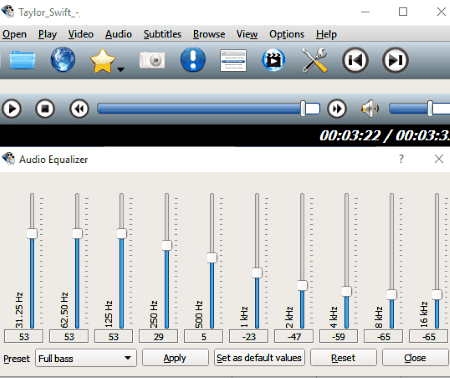Open the Help menu
Screen dimensions: 450x378
tap(326, 34)
